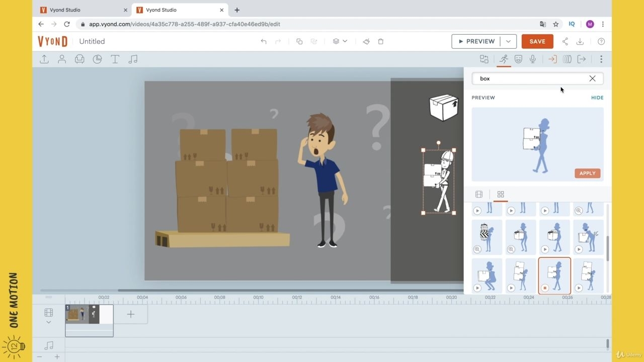Click the Vyond logo
Image resolution: width=644 pixels, height=362 pixels.
point(52,41)
